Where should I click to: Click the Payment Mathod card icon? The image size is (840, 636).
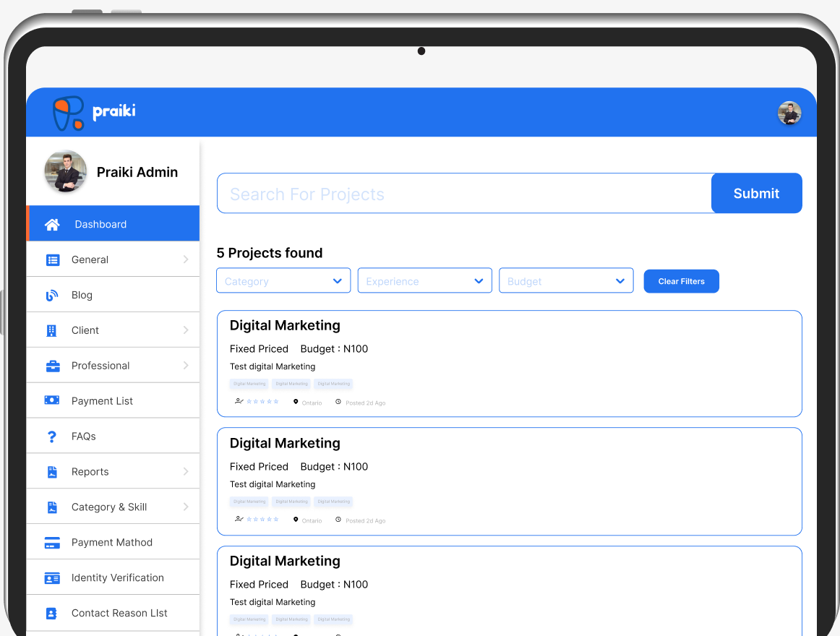(52, 543)
